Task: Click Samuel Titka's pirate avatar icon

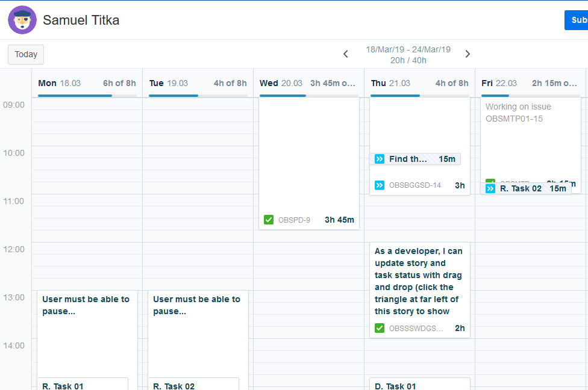Action: (22, 20)
